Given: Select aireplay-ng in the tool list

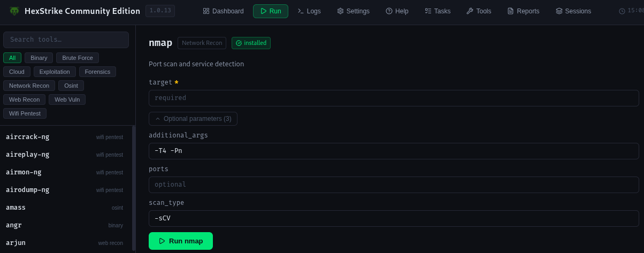Looking at the screenshot, I should [x=65, y=155].
